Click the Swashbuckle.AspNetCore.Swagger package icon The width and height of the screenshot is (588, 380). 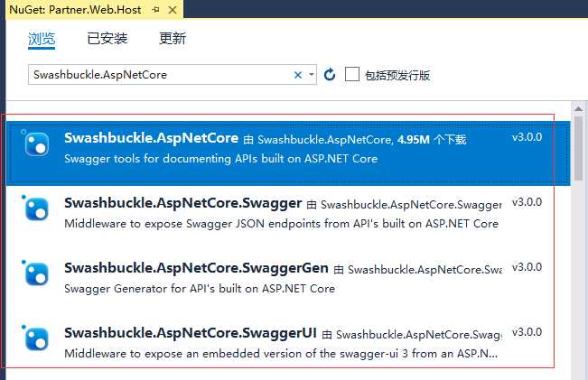[37, 209]
